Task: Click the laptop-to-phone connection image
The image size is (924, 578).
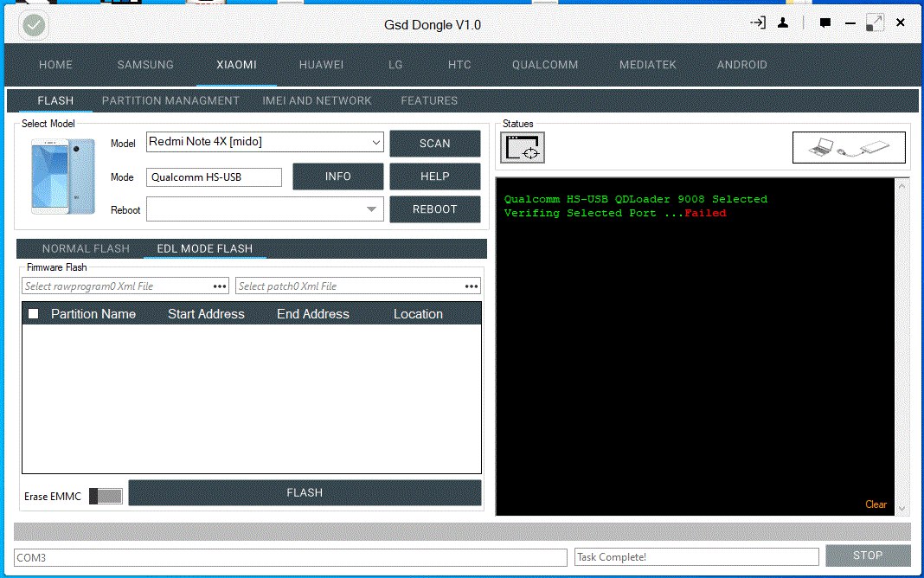Action: [x=849, y=147]
